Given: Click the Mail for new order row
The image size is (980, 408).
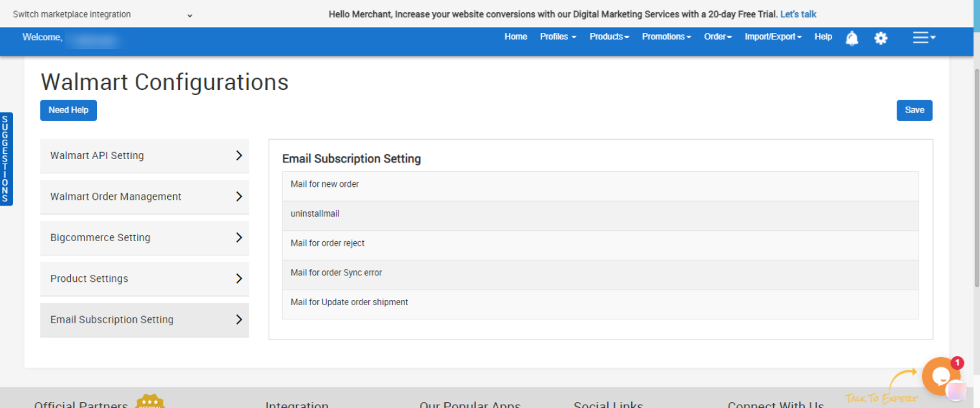Looking at the screenshot, I should pos(600,185).
